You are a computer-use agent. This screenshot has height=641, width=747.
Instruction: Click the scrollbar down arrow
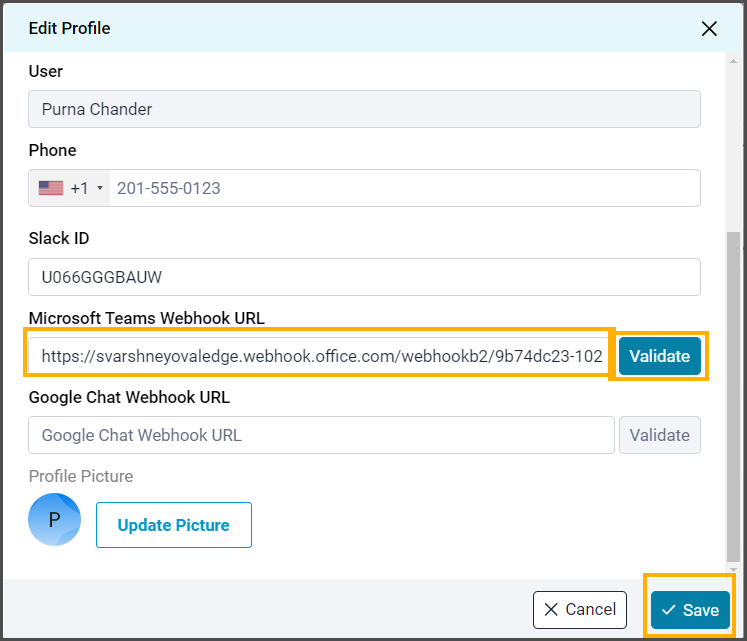point(734,570)
